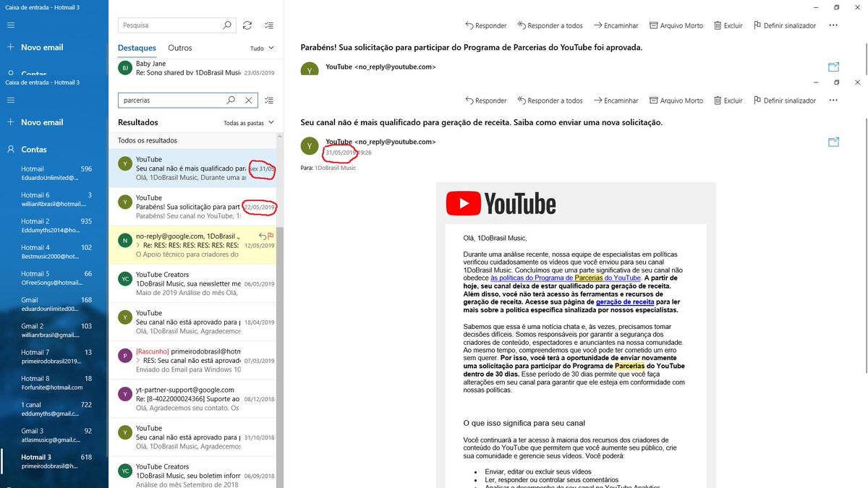Select the Gmail 2 account
The height and width of the screenshot is (488, 868).
[x=54, y=330]
